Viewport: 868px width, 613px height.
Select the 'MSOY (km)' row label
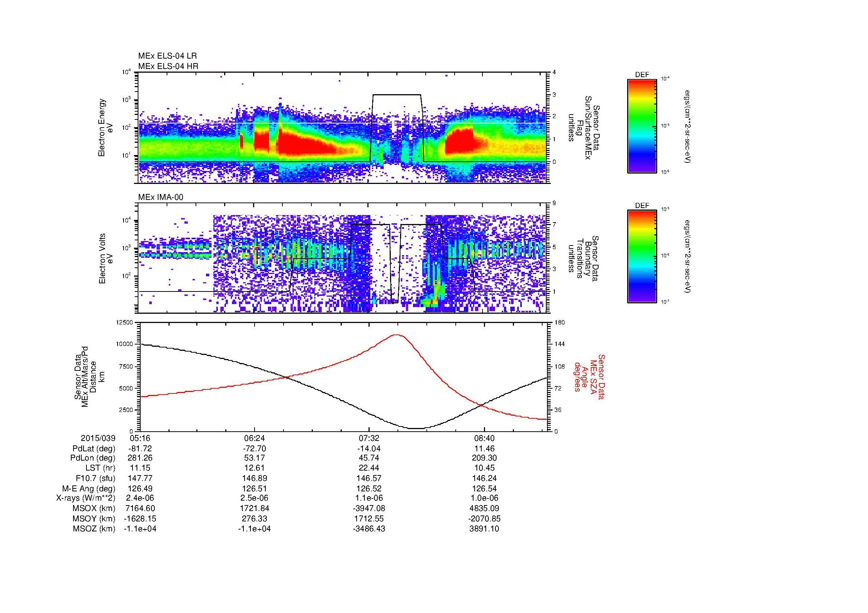tap(94, 518)
